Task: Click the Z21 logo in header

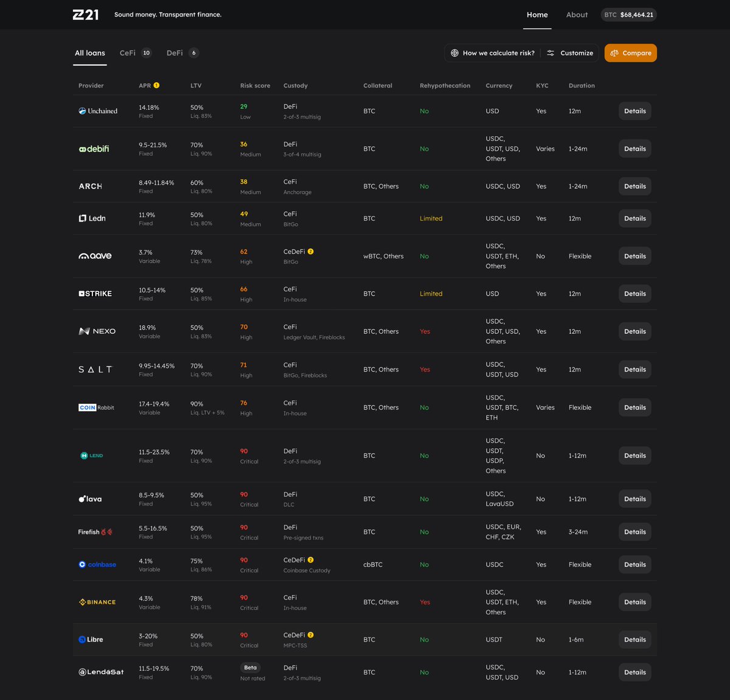Action: click(86, 15)
